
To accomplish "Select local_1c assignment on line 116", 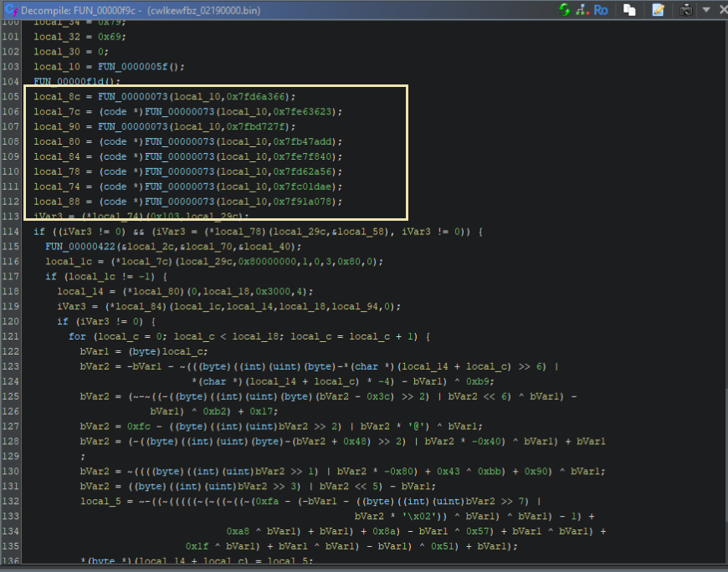I will pyautogui.click(x=69, y=261).
